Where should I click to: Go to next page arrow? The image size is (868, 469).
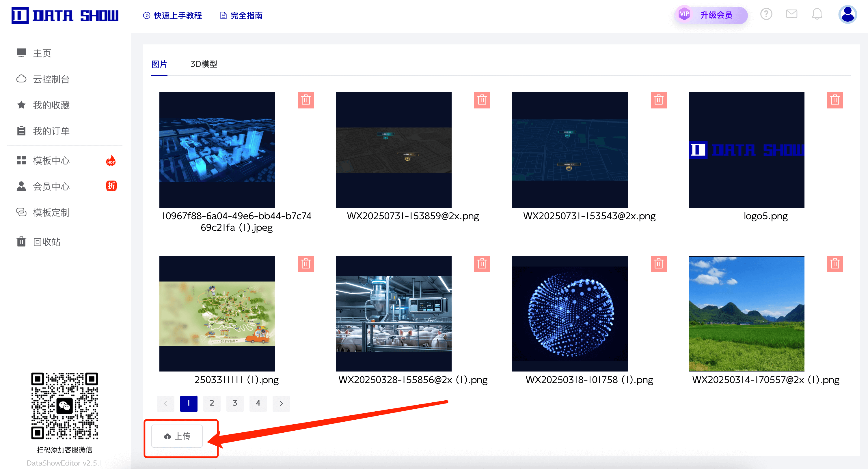[281, 403]
